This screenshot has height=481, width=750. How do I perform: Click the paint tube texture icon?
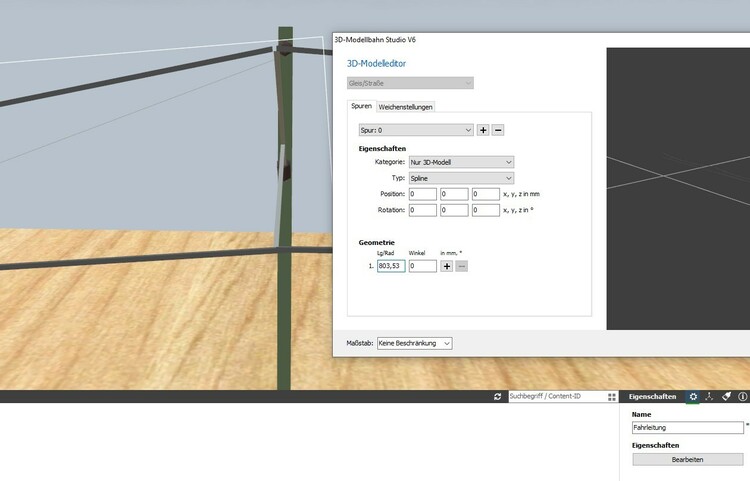point(726,396)
